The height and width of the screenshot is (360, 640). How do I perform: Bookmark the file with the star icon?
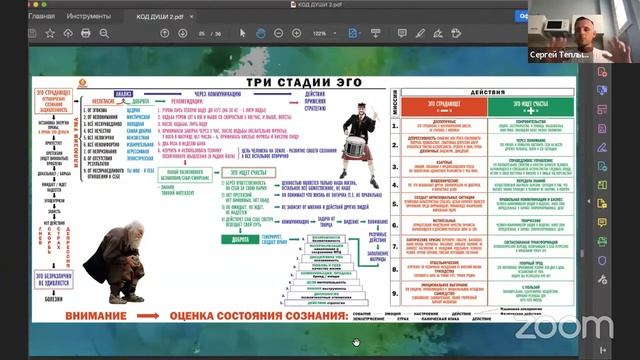[50, 33]
